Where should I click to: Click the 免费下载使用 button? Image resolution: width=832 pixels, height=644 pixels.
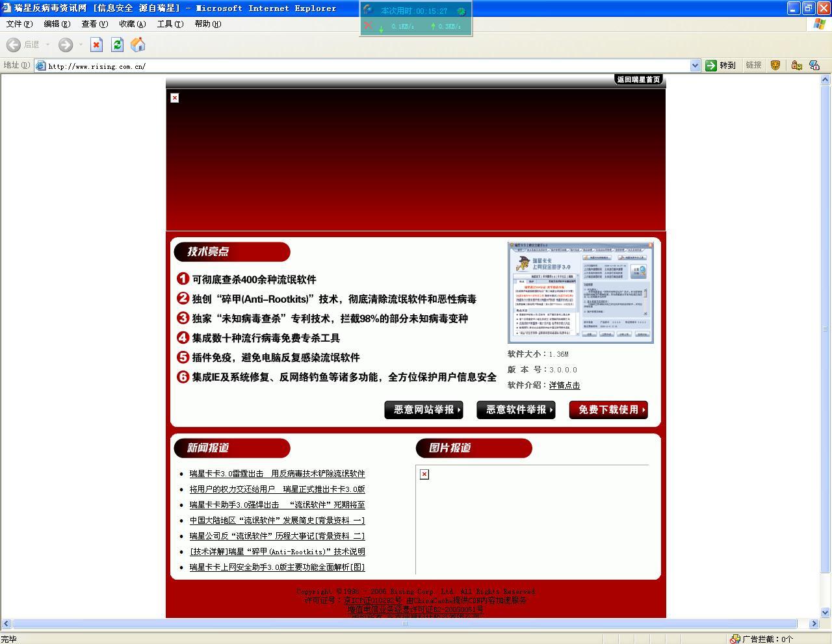pos(608,410)
